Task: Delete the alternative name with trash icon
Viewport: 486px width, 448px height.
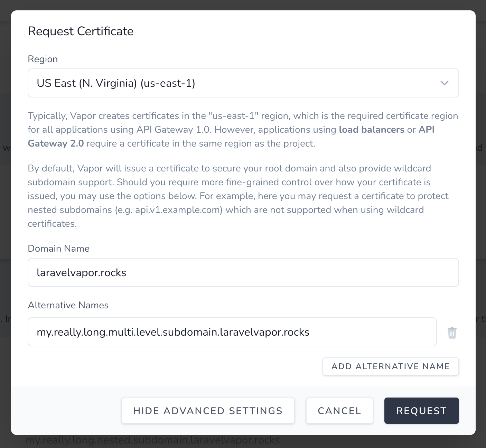Action: (452, 333)
